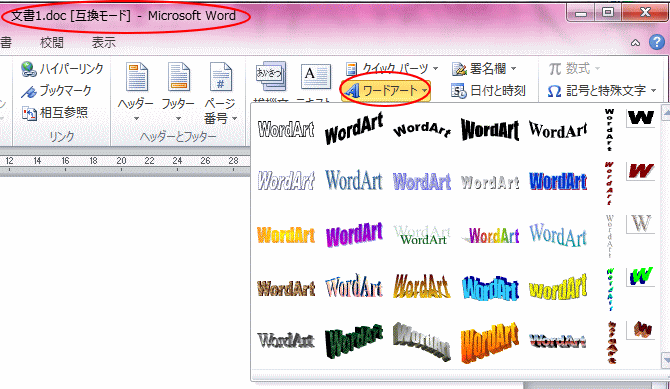Open the ワードアート (WordArt) dropdown
This screenshot has height=389, width=670.
coord(385,91)
